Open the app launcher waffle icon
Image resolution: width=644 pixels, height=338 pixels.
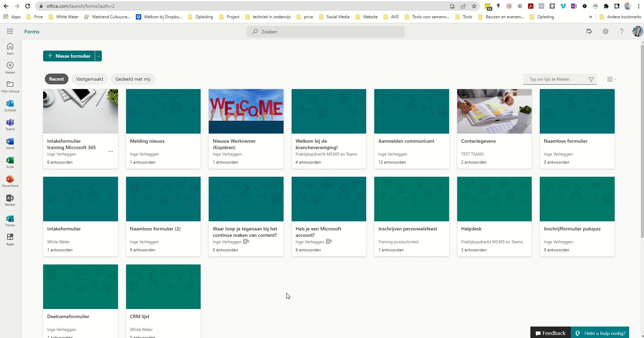pos(10,31)
